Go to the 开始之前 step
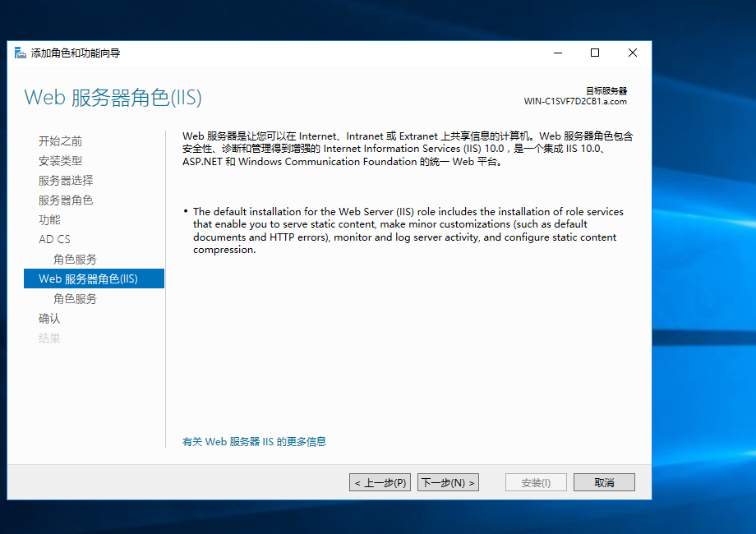Image resolution: width=756 pixels, height=534 pixels. (60, 140)
